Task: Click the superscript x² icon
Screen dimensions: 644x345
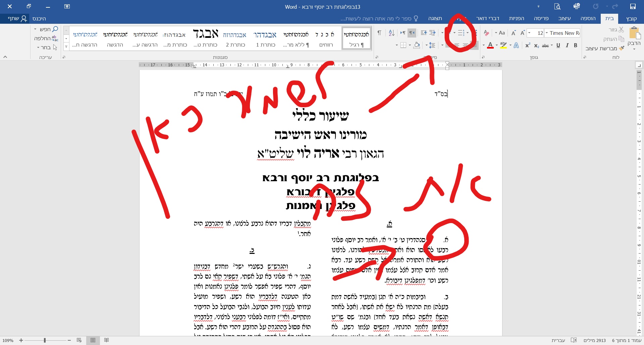Action: [x=527, y=45]
